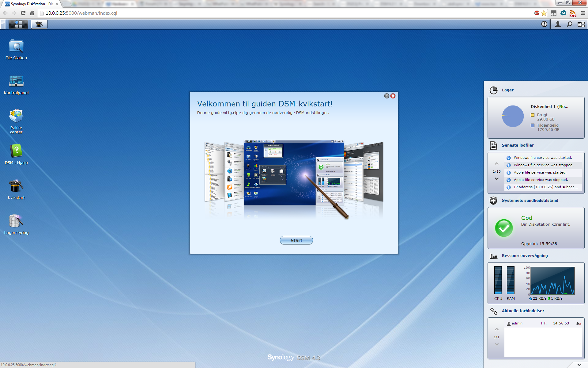Open the Lager widget title

[x=507, y=90]
